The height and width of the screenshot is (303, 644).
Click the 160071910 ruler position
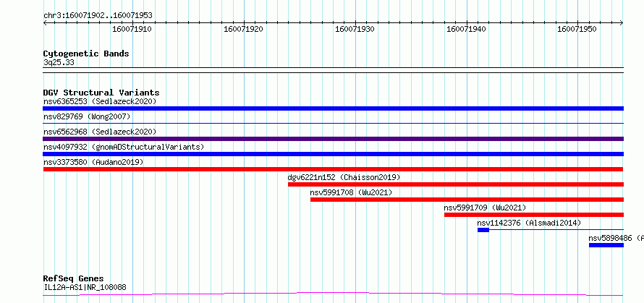[132, 29]
